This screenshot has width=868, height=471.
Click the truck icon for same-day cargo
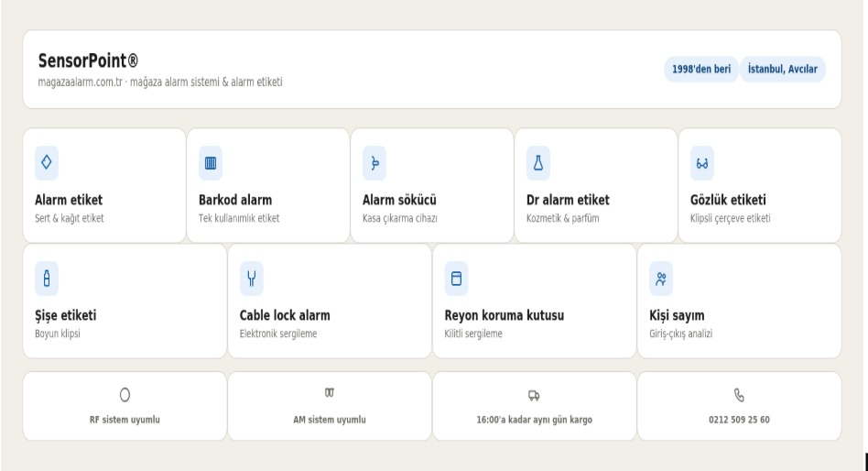pyautogui.click(x=534, y=395)
